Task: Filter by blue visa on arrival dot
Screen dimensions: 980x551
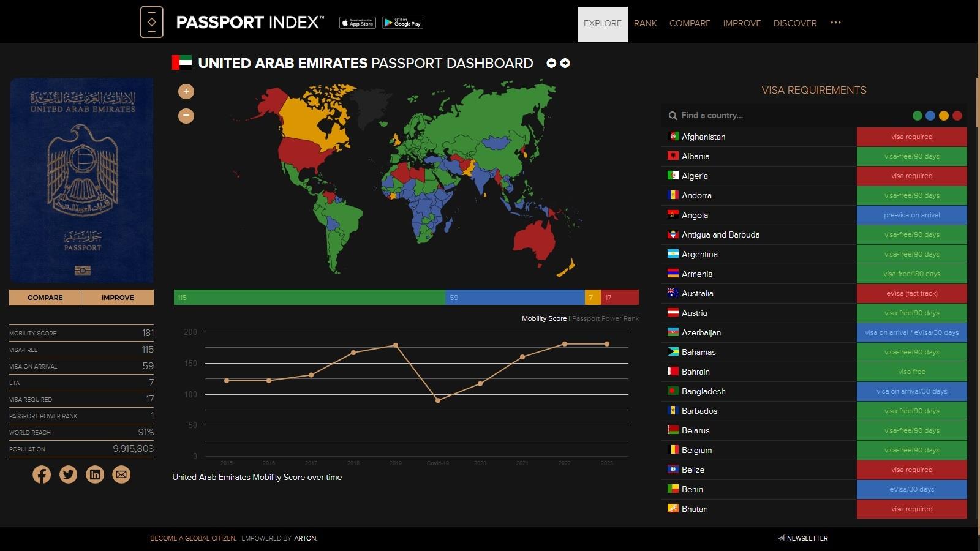Action: pos(930,116)
